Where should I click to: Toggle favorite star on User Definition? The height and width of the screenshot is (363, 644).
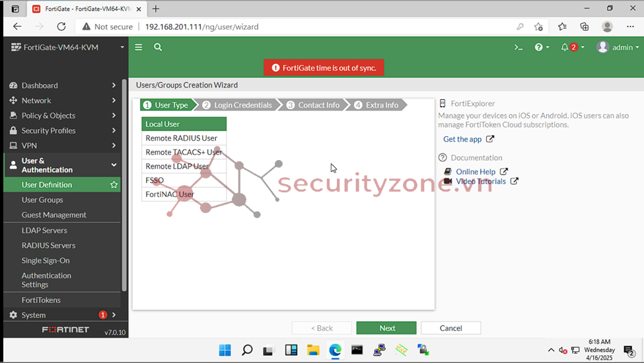coord(114,184)
